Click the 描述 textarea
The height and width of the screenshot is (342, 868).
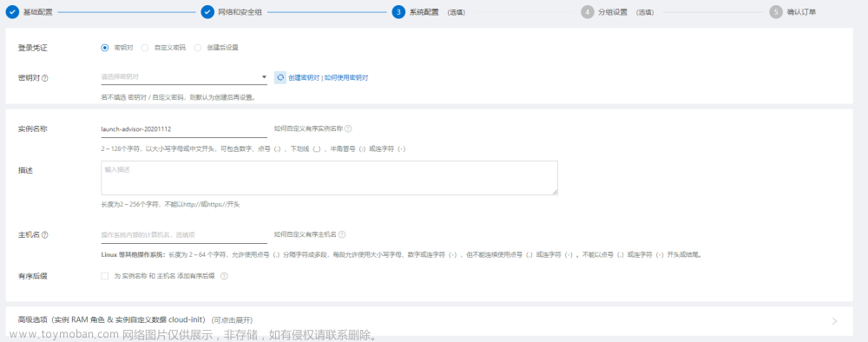point(329,178)
